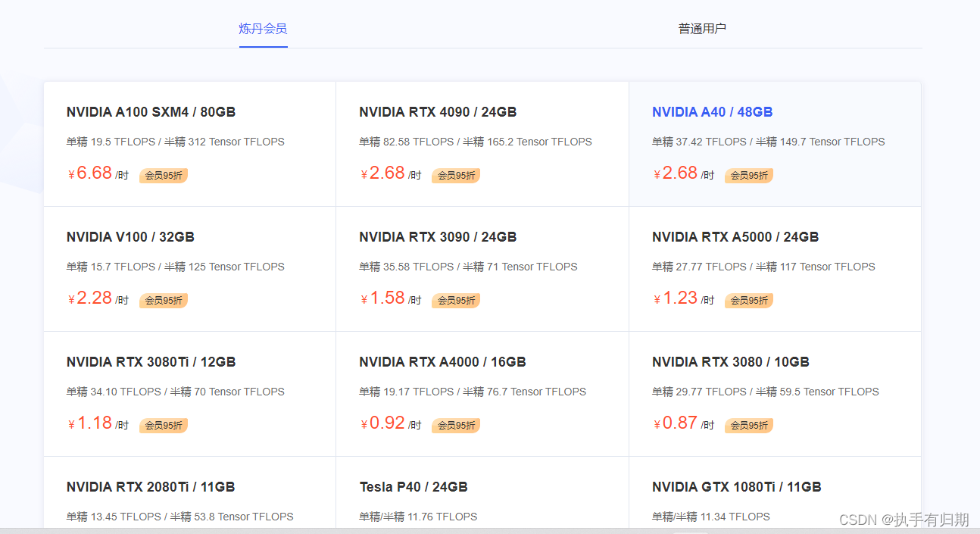Image resolution: width=980 pixels, height=534 pixels.
Task: Click the NVIDIA RTX 2080Ti / 11GB title
Action: coord(151,487)
